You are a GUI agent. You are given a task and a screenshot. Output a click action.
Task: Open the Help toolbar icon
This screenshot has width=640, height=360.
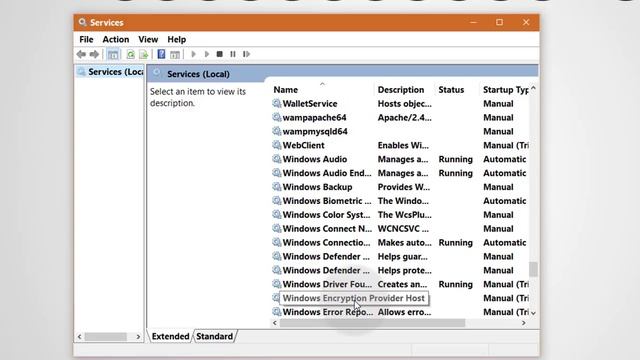click(x=162, y=54)
